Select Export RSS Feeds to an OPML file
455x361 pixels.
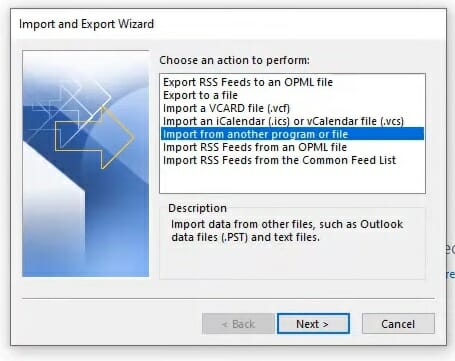coord(248,82)
